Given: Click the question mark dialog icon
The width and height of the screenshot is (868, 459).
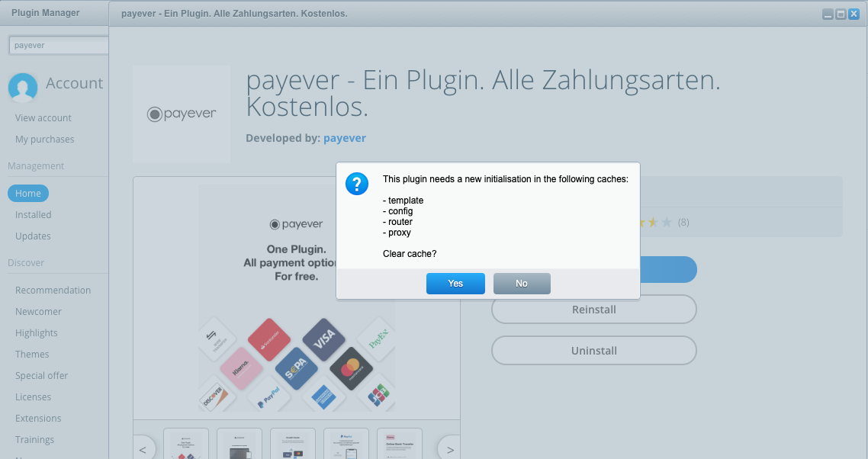Looking at the screenshot, I should tap(357, 183).
